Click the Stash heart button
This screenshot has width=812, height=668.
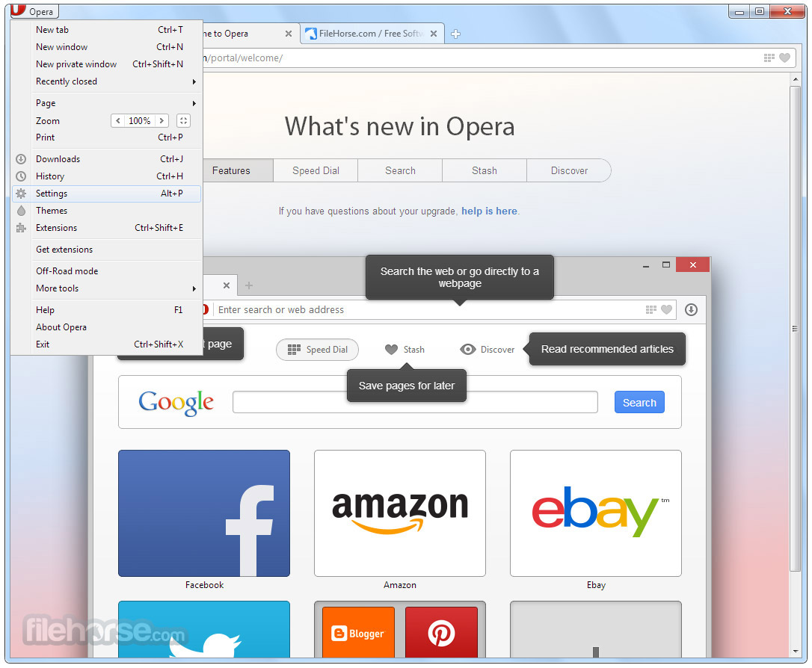pos(405,350)
